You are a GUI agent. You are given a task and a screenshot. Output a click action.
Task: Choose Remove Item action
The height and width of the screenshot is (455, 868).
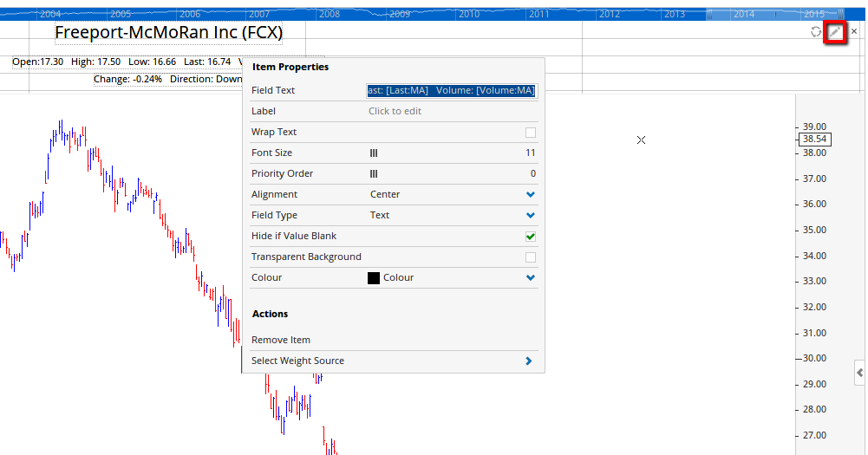[x=281, y=340]
